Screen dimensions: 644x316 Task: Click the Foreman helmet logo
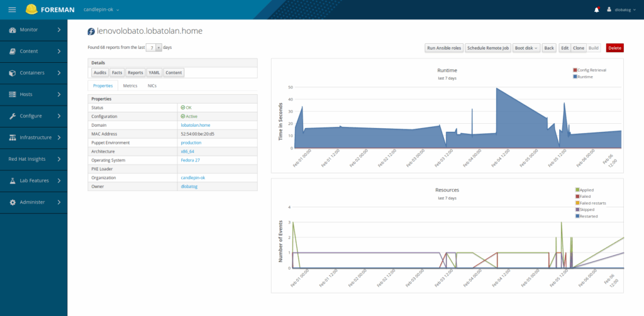pyautogui.click(x=31, y=9)
